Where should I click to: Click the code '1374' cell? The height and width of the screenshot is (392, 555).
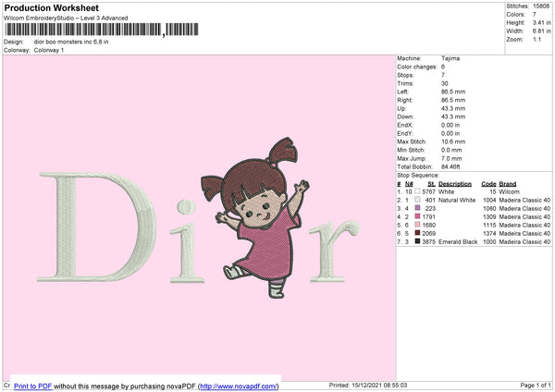(489, 233)
